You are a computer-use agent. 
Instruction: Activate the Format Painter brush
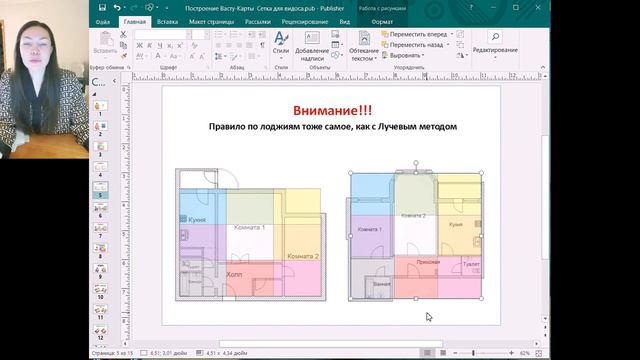[123, 56]
